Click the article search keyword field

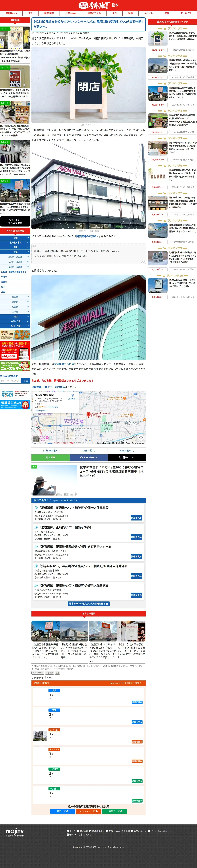[x=10, y=381]
